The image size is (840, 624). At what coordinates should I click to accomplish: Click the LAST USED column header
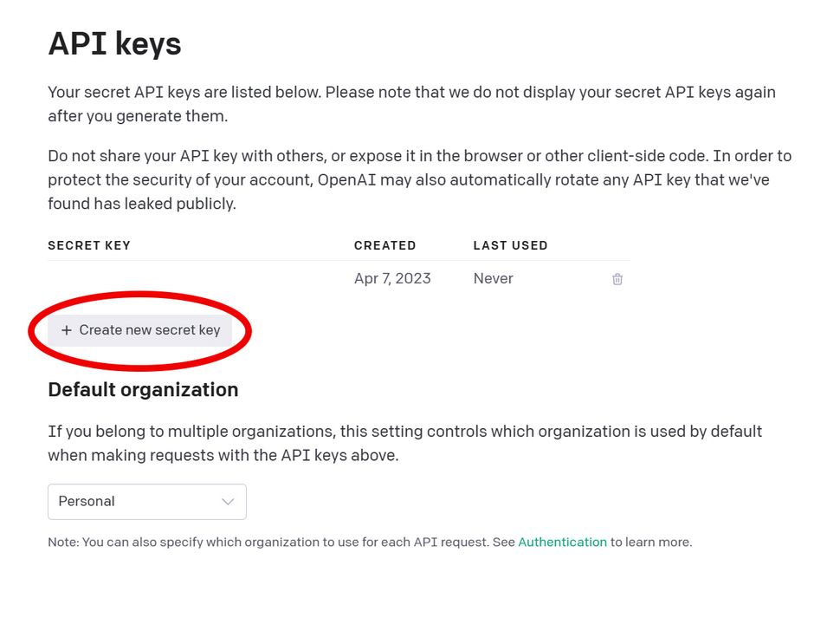[510, 245]
